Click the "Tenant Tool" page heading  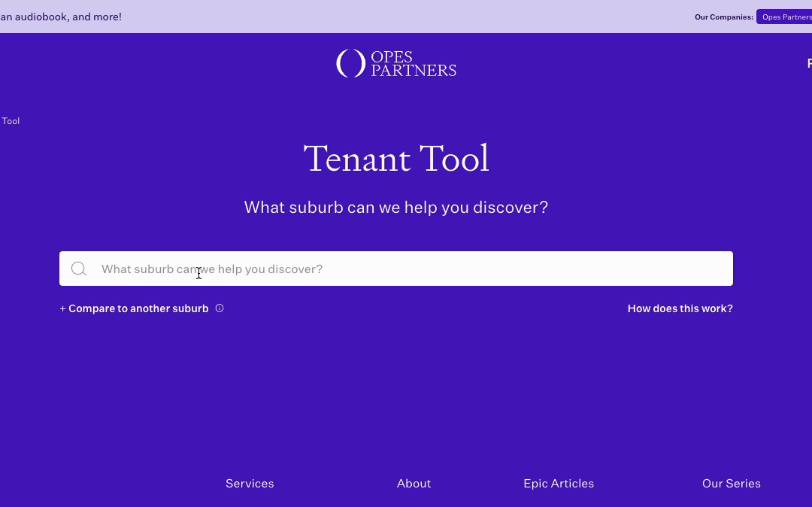point(396,159)
